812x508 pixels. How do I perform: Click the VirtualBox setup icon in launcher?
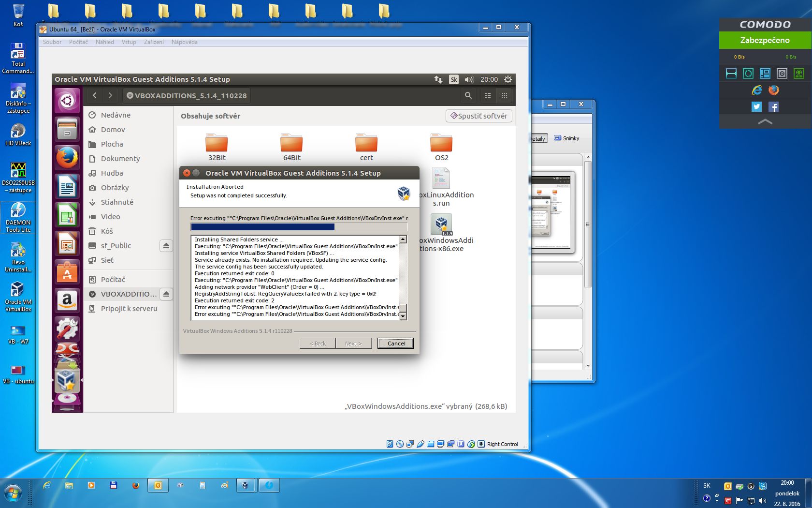67,380
